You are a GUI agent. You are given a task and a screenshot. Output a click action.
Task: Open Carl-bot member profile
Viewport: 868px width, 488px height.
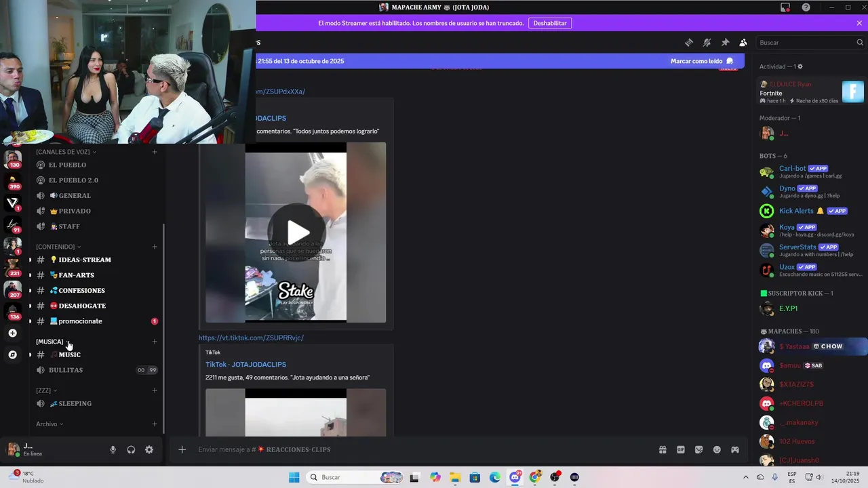pyautogui.click(x=811, y=171)
